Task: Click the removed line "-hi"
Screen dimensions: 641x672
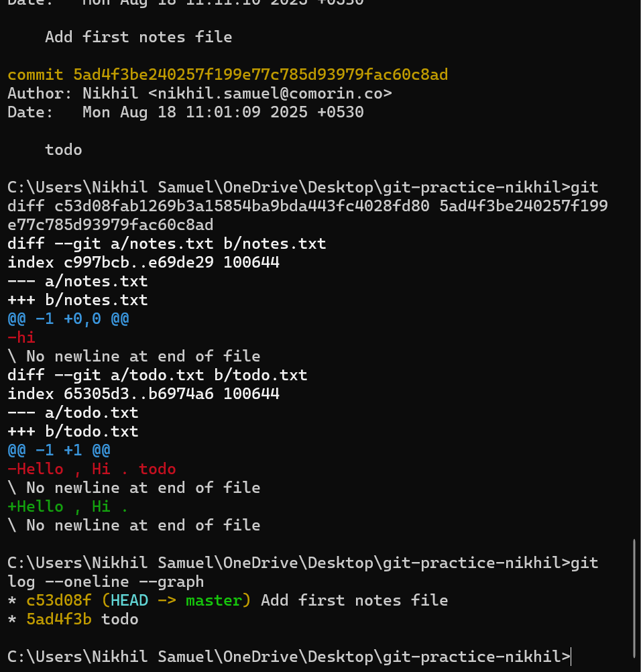Action: tap(21, 337)
